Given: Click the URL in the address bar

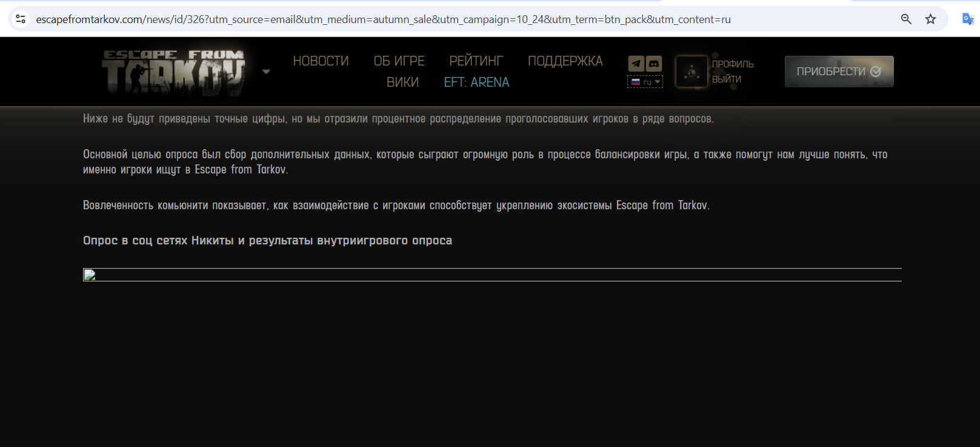Looking at the screenshot, I should click(x=383, y=19).
